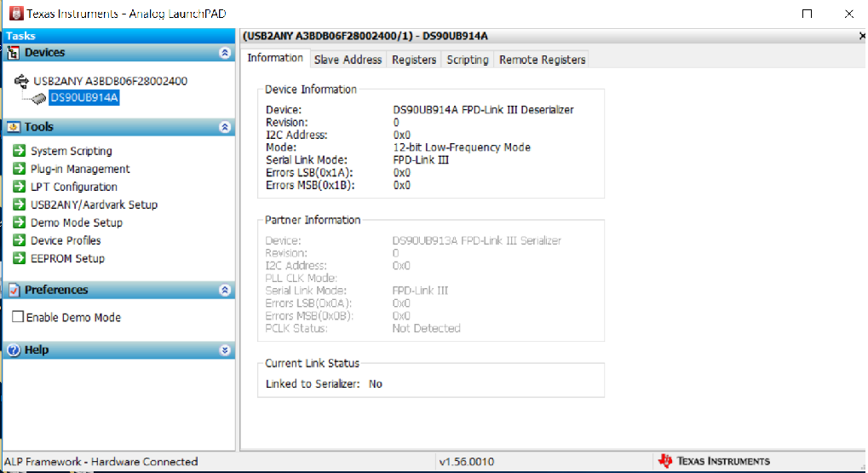Click the 12-bit Low-Frequency Mode value
This screenshot has height=473, width=868.
462,147
